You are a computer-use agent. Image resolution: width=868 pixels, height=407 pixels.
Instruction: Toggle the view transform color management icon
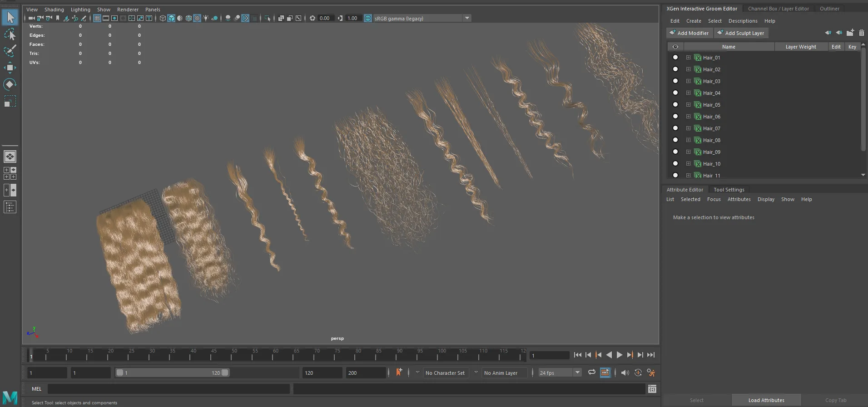(368, 18)
